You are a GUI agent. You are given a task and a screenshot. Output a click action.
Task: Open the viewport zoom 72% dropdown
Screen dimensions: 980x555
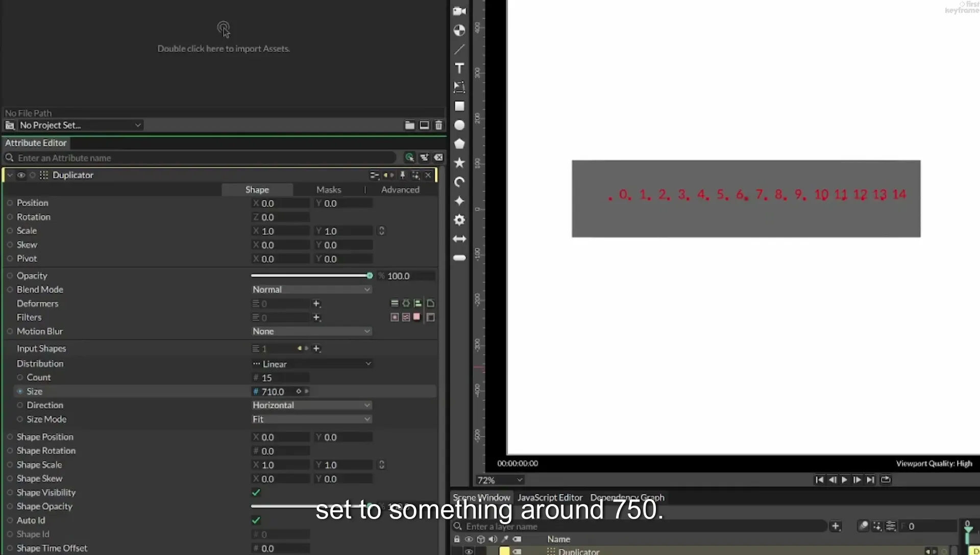[500, 480]
